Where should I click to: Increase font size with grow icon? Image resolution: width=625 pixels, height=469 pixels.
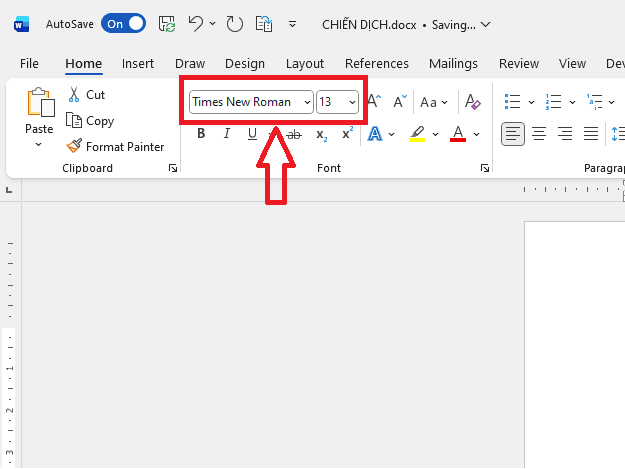click(x=374, y=102)
